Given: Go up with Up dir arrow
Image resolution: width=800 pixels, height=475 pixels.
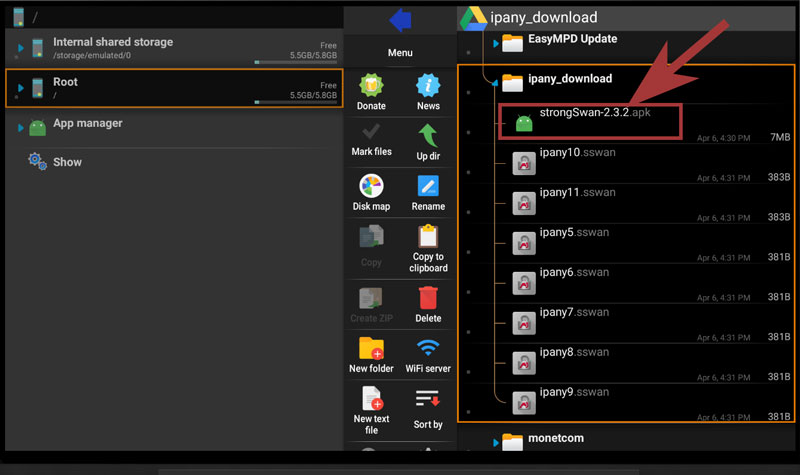Looking at the screenshot, I should pos(428,138).
